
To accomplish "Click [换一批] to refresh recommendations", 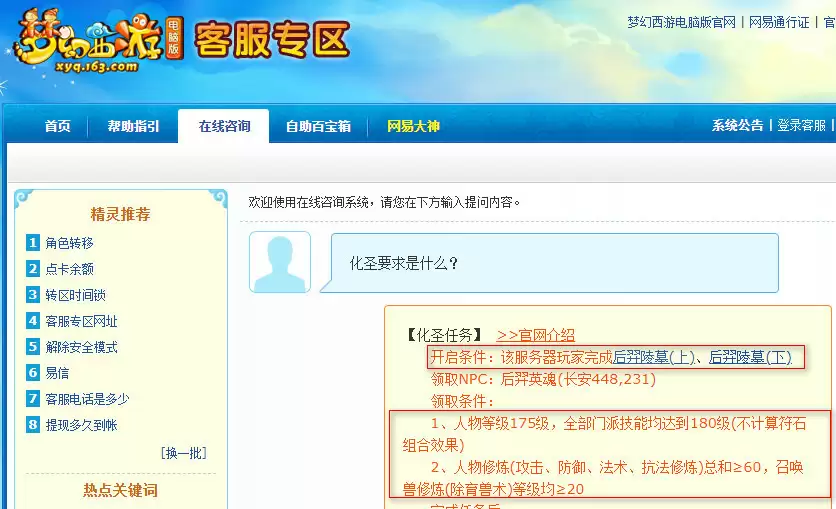I will pyautogui.click(x=183, y=453).
